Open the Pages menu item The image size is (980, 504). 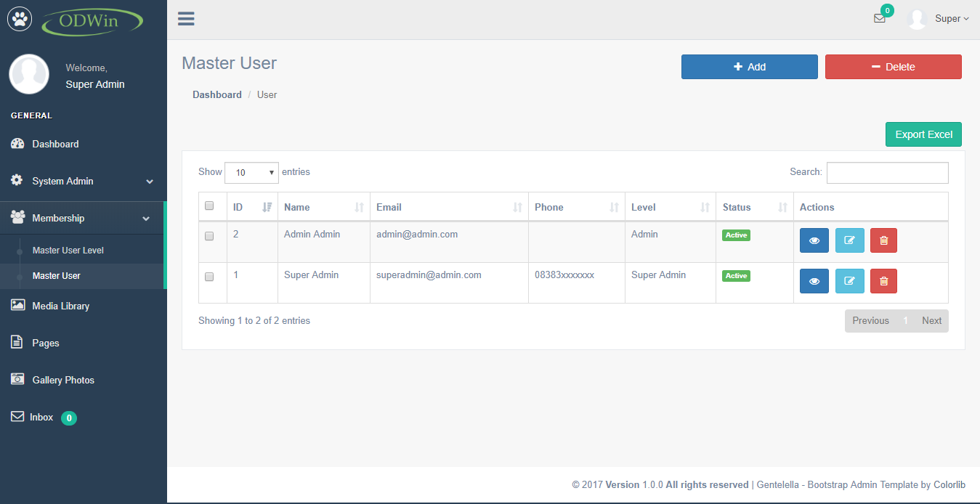[84, 343]
